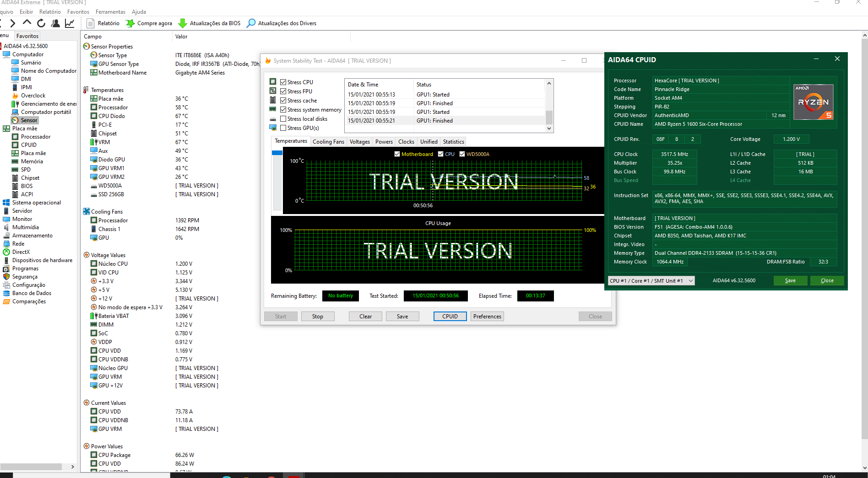Toggle the Stress CPU checkbox
Viewport: 868px width, 478px height.
tap(283, 82)
